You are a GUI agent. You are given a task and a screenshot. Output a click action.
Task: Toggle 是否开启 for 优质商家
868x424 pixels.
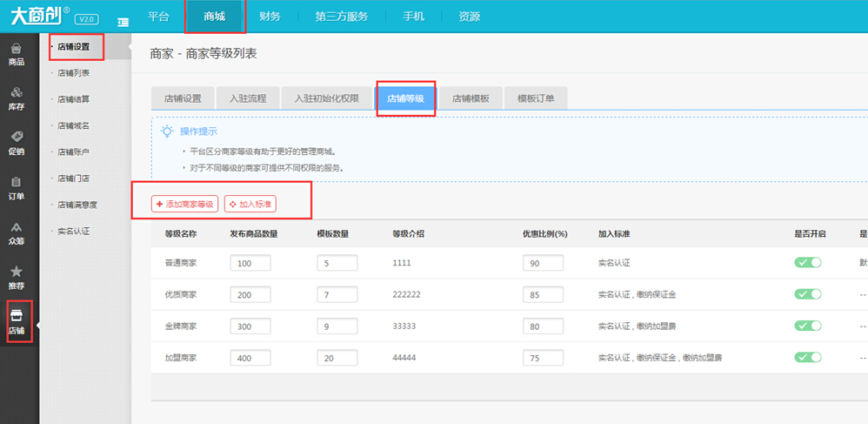(808, 294)
